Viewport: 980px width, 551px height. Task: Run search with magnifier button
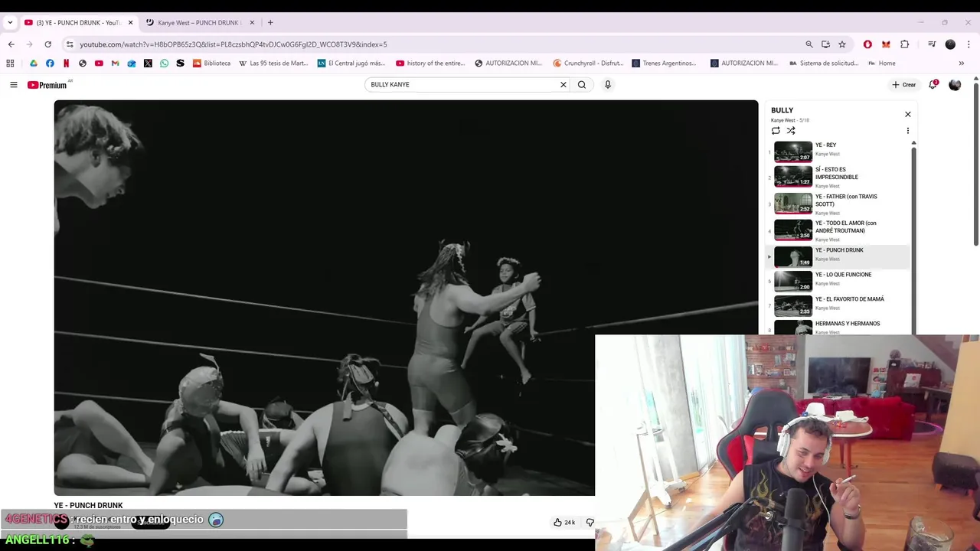coord(582,85)
